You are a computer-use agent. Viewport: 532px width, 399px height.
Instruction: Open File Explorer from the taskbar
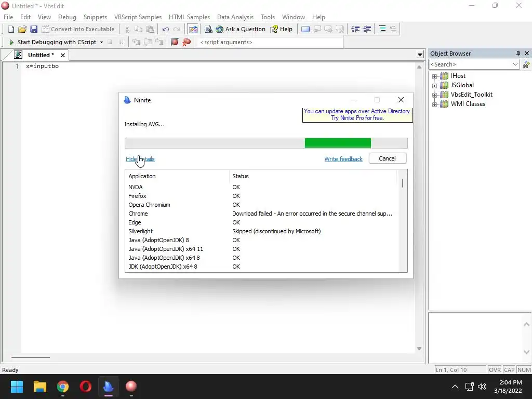pyautogui.click(x=39, y=387)
